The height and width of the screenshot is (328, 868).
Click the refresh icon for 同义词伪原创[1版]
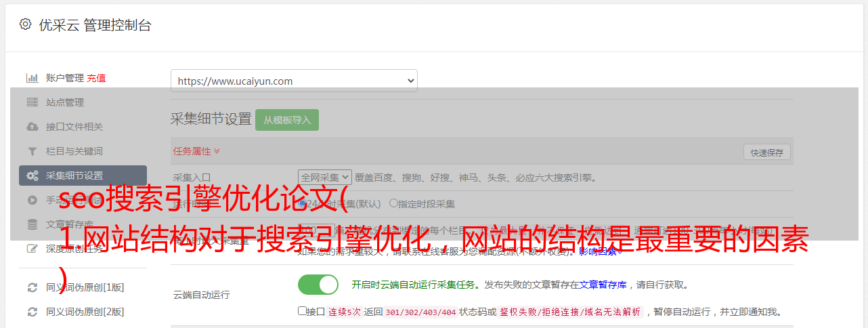(32, 287)
